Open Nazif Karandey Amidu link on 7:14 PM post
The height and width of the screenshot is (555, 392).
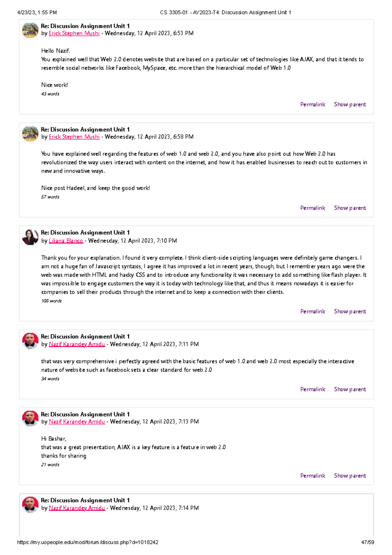[x=77, y=508]
